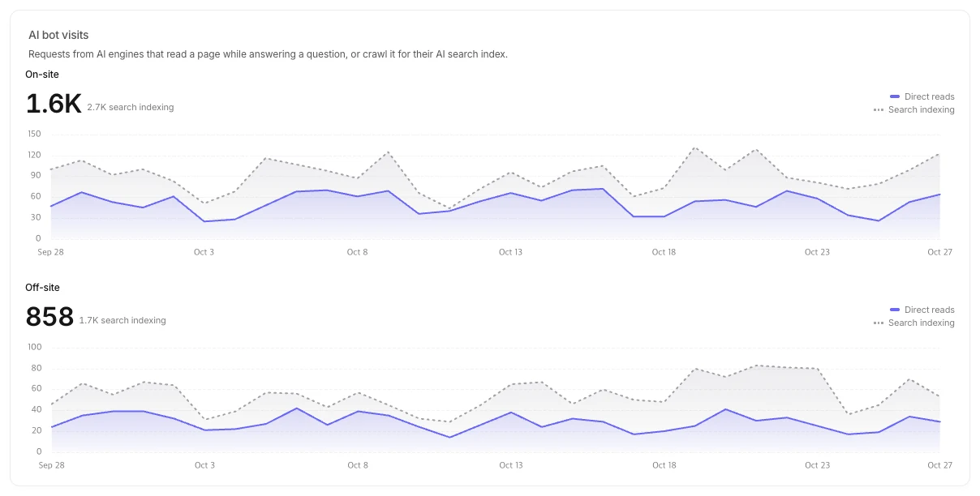Click the 20 y-axis label, Off-site chart

pyautogui.click(x=35, y=430)
